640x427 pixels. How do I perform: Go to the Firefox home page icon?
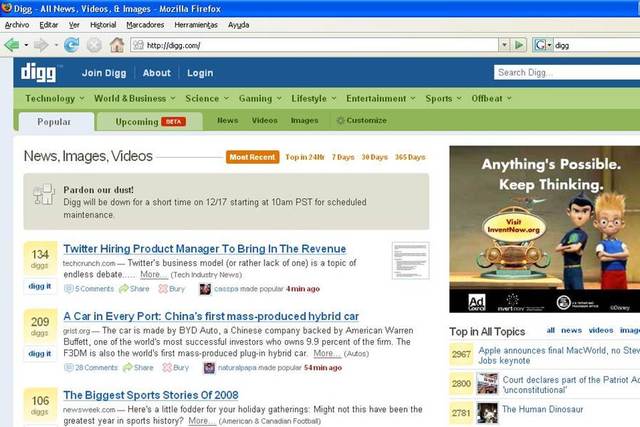click(117, 44)
